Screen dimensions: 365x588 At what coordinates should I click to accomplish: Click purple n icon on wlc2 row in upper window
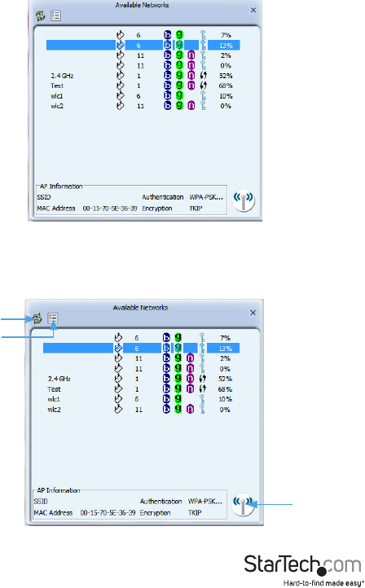(x=191, y=106)
